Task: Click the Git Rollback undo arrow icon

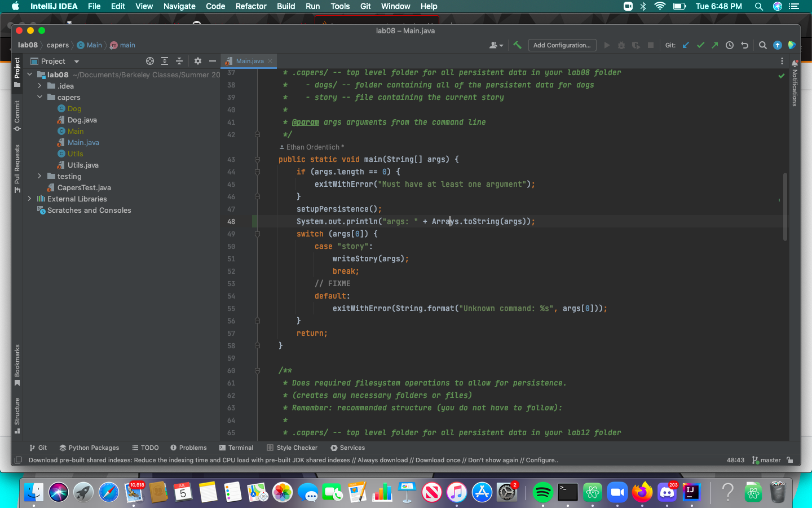Action: [744, 45]
